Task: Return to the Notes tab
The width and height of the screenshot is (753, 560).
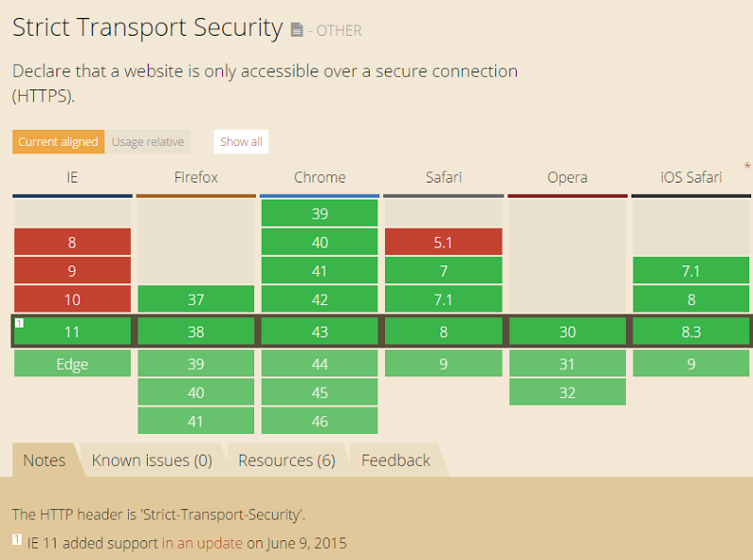Action: [x=43, y=460]
